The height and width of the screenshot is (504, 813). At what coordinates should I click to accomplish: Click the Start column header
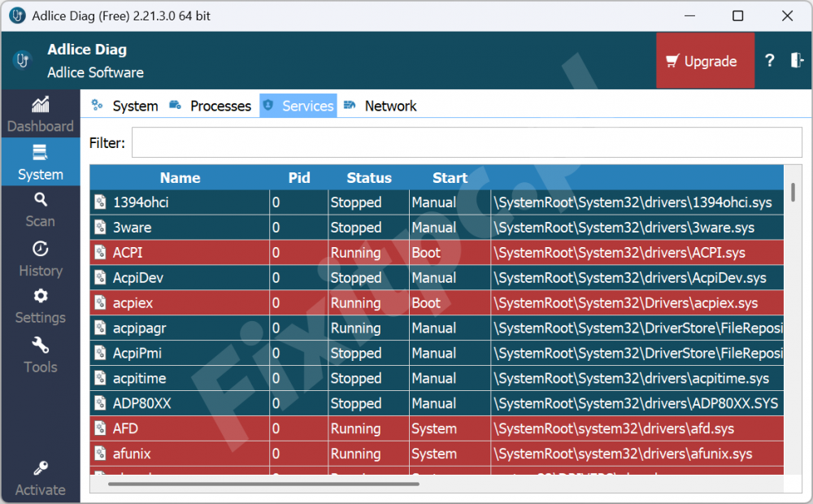tap(450, 178)
